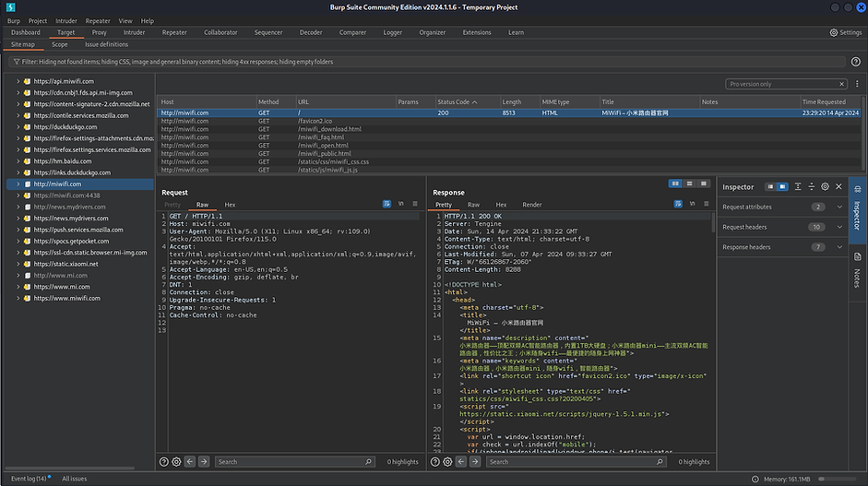Clear the Pro version only search box
The width and height of the screenshot is (868, 486).
(841, 84)
